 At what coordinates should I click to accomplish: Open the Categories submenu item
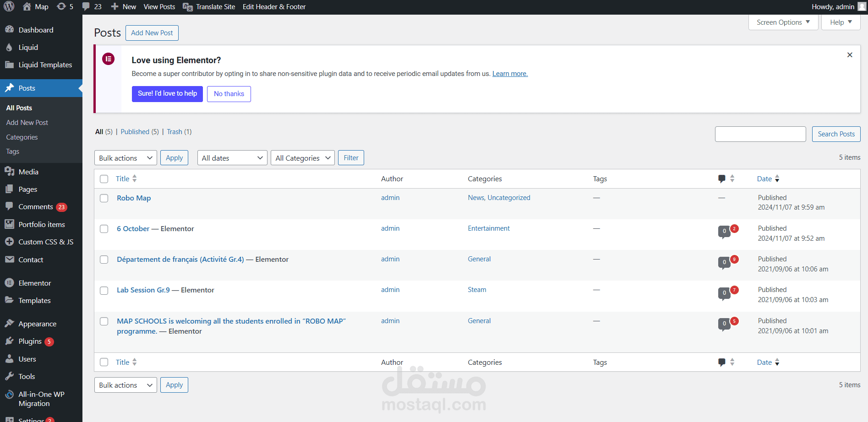tap(22, 137)
